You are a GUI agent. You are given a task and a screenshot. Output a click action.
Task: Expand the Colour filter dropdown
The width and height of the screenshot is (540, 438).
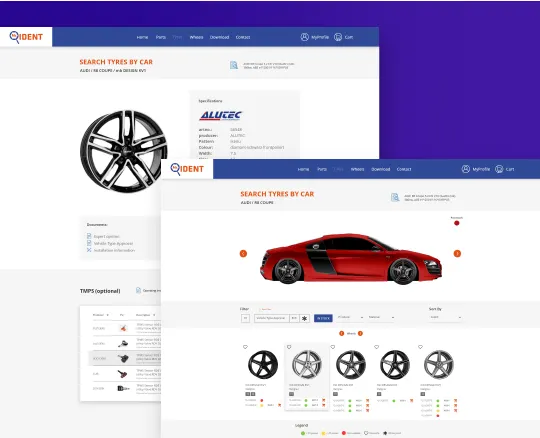[x=350, y=317]
